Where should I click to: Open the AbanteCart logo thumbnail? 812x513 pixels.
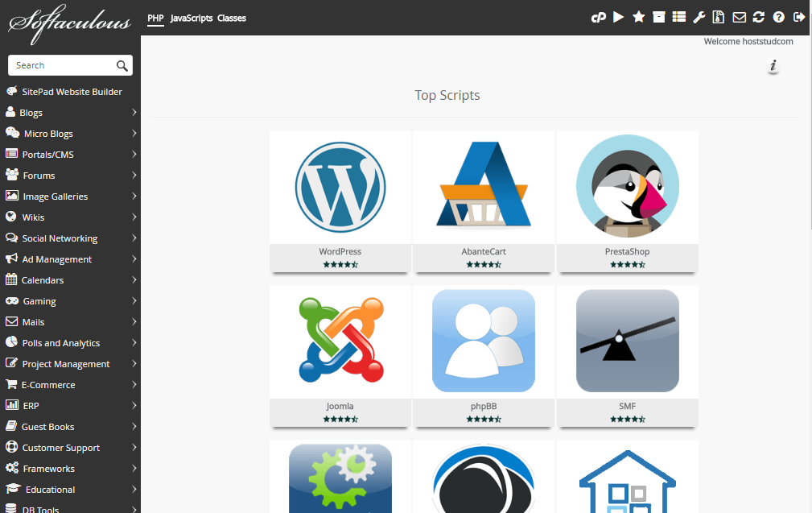484,184
